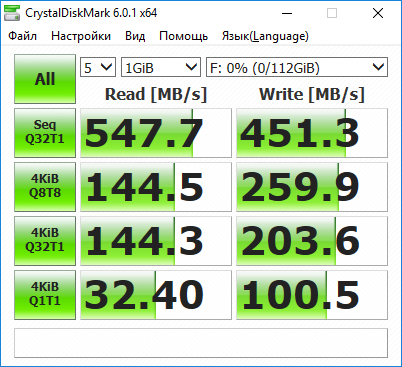Start the Seq Q32T1 test
Image resolution: width=402 pixels, height=367 pixels.
coord(45,133)
